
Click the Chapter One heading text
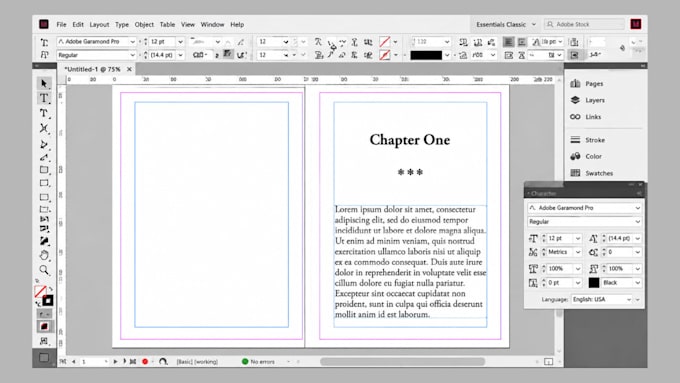[410, 140]
